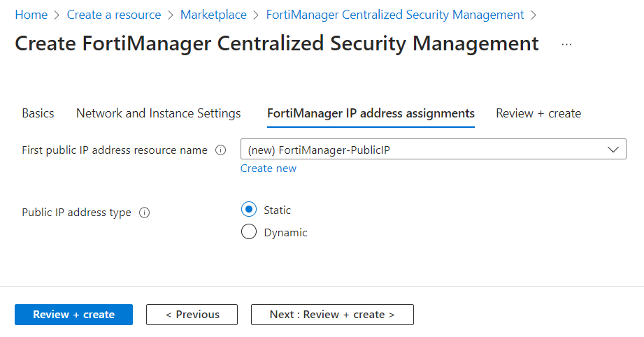Open Network and Instance Settings tab

click(159, 113)
